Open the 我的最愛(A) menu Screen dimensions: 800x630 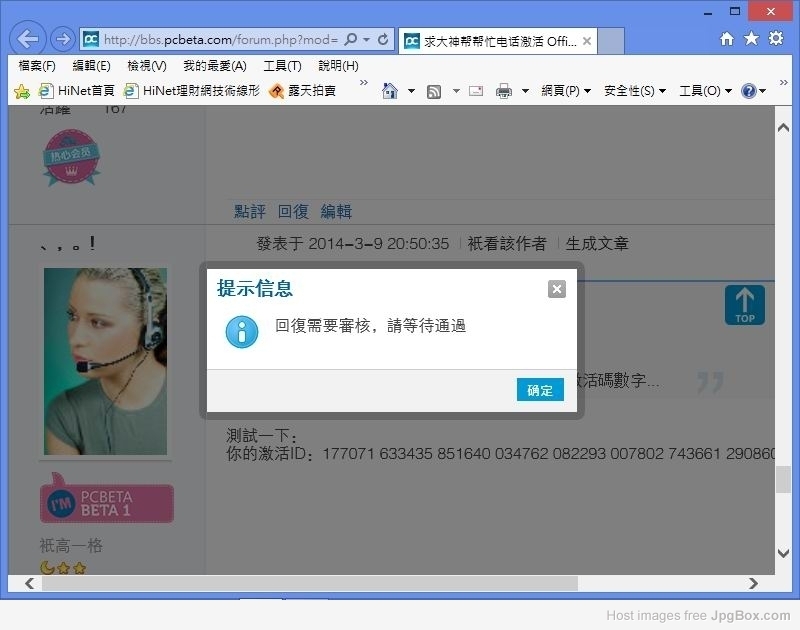tap(214, 66)
